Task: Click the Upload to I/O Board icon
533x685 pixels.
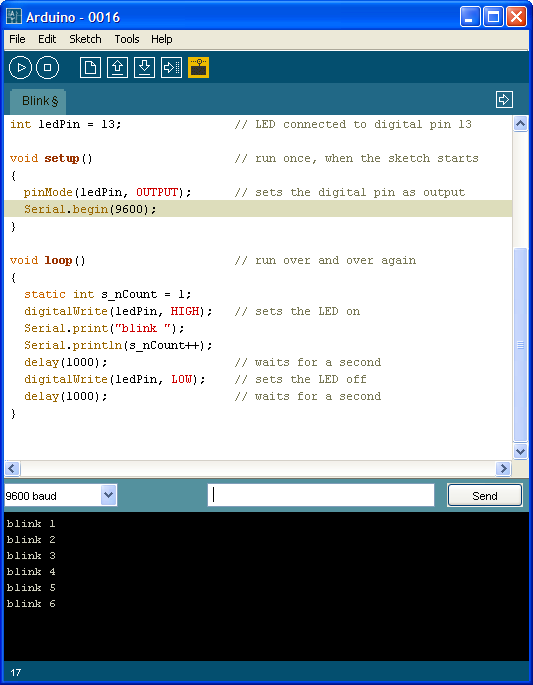Action: click(x=171, y=68)
